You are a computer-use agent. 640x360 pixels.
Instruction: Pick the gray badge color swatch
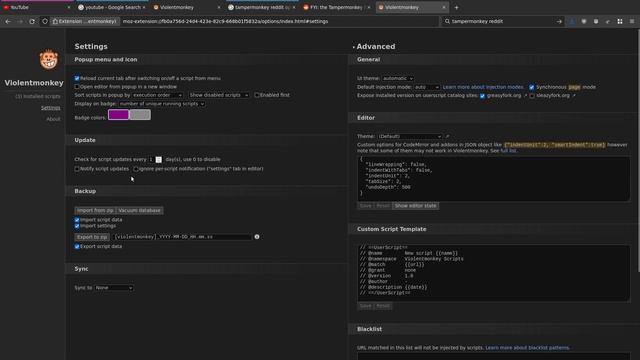(140, 115)
